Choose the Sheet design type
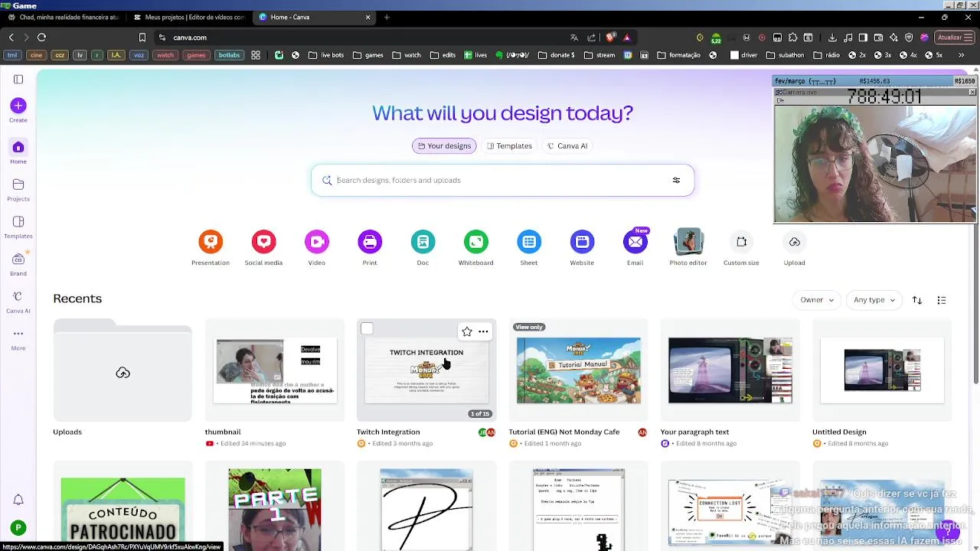980x551 pixels. (529, 249)
